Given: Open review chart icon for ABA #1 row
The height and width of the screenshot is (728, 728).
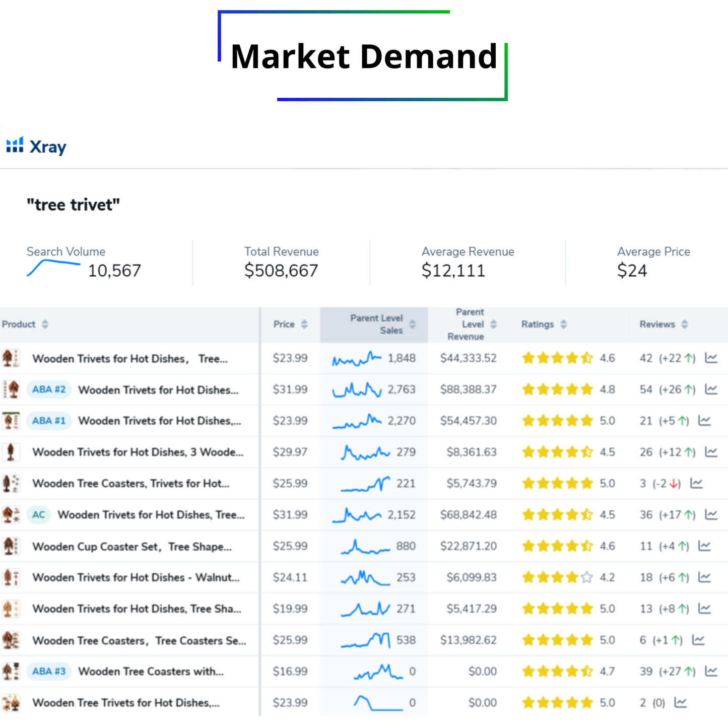Looking at the screenshot, I should (704, 420).
